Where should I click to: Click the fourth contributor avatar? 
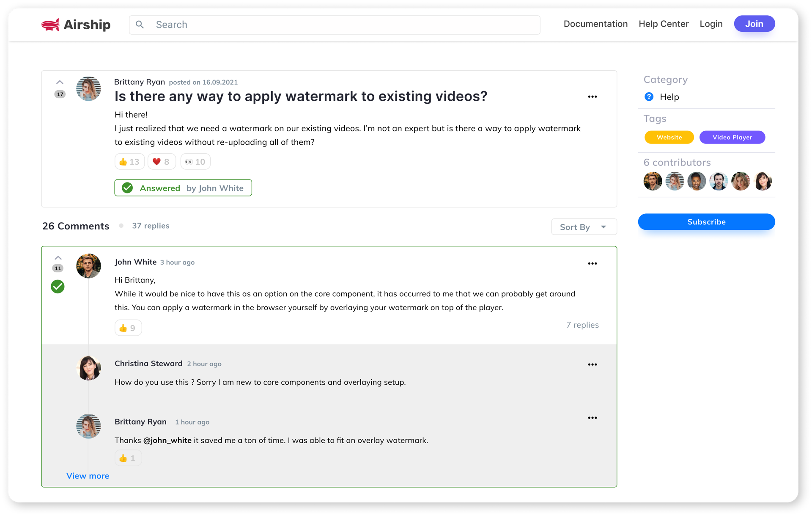click(719, 181)
